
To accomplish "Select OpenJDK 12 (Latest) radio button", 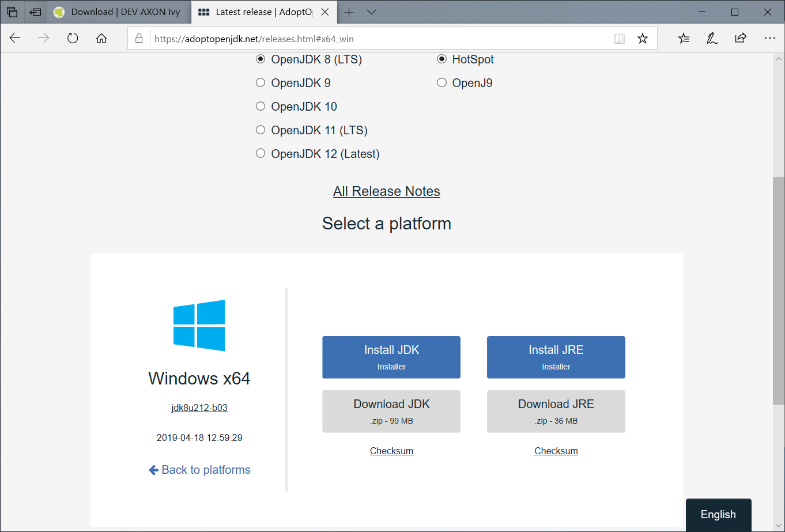I will click(x=261, y=153).
